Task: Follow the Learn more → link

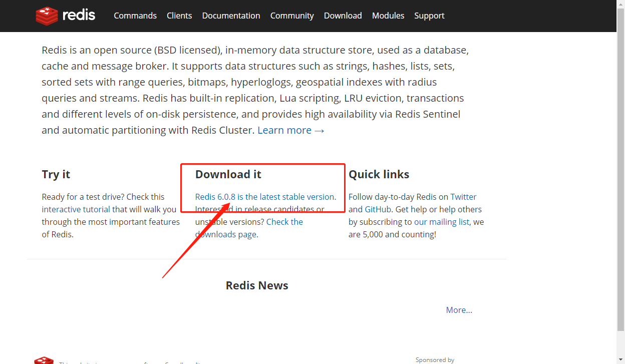Action: tap(291, 130)
